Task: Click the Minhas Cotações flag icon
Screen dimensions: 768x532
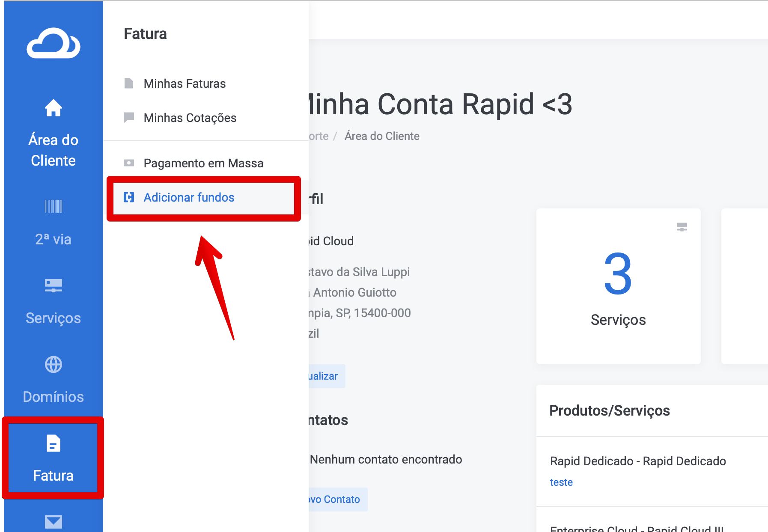Action: 129,117
